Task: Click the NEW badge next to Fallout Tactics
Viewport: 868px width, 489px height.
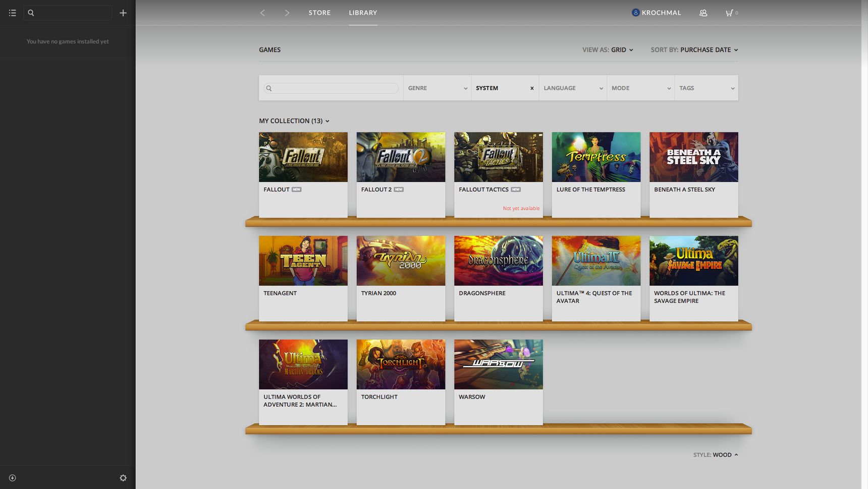Action: click(x=516, y=189)
